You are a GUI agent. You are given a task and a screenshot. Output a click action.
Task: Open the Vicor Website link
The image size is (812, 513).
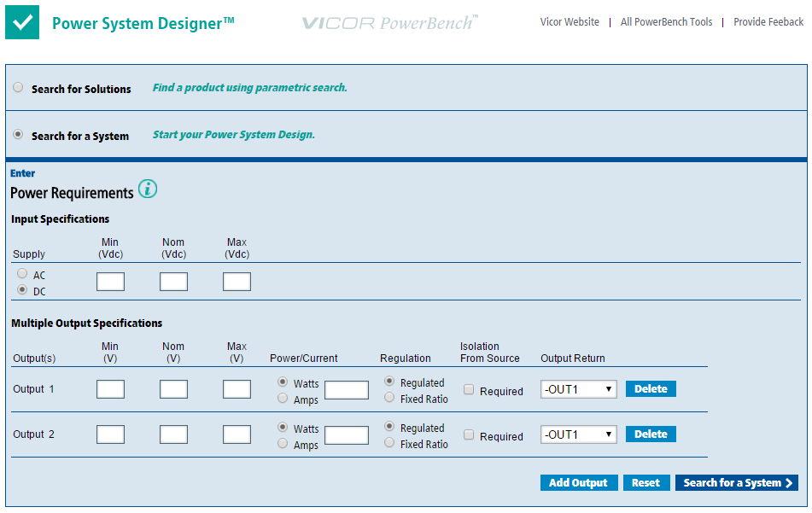(570, 22)
